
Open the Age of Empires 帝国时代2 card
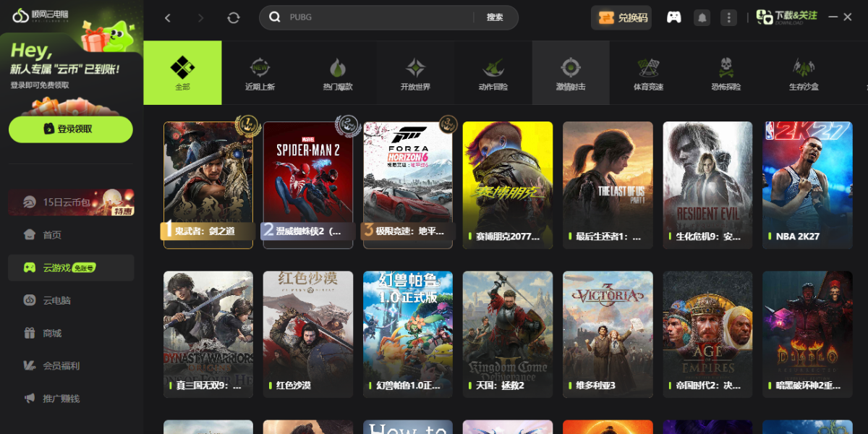pos(707,334)
